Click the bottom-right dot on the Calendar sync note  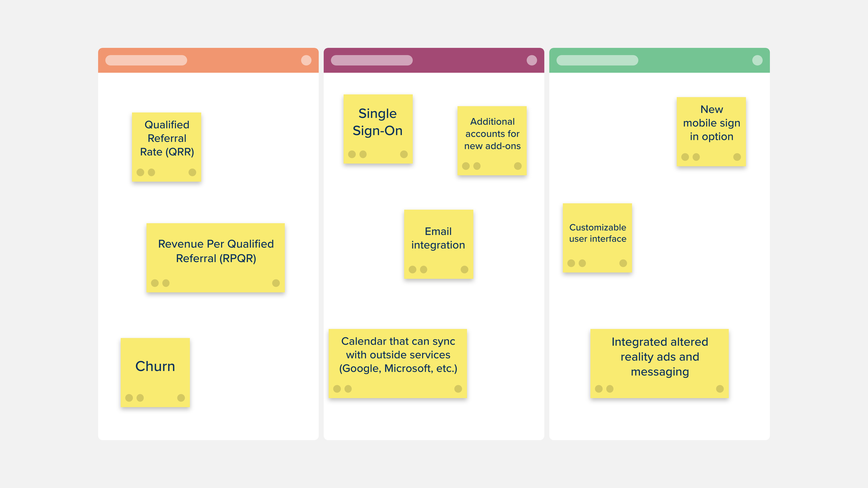click(x=458, y=389)
